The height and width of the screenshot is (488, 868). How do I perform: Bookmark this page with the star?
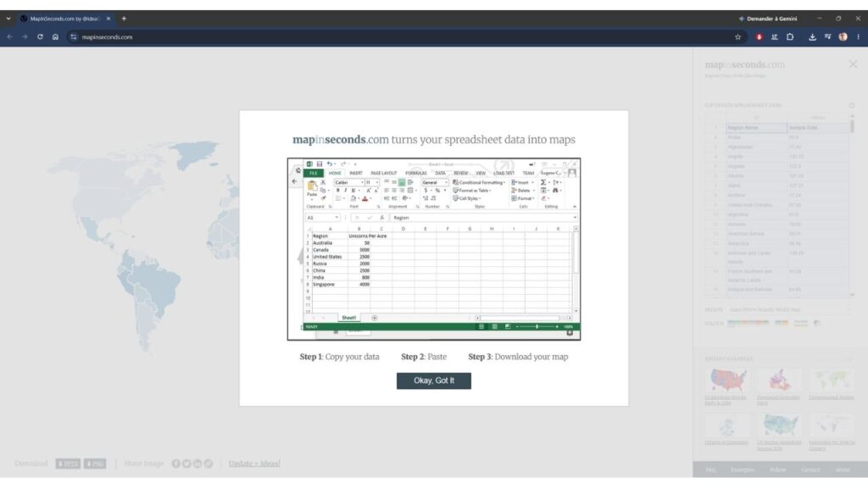point(738,37)
